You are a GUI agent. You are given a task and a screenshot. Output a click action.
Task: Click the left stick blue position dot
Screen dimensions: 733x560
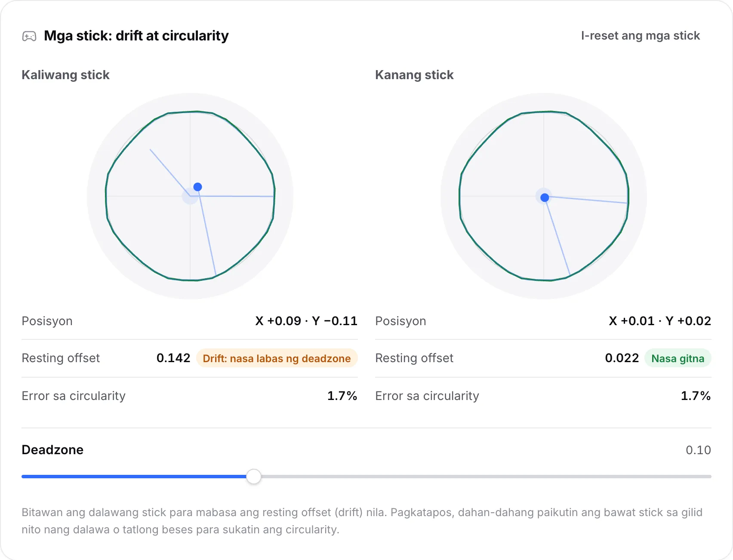(197, 187)
